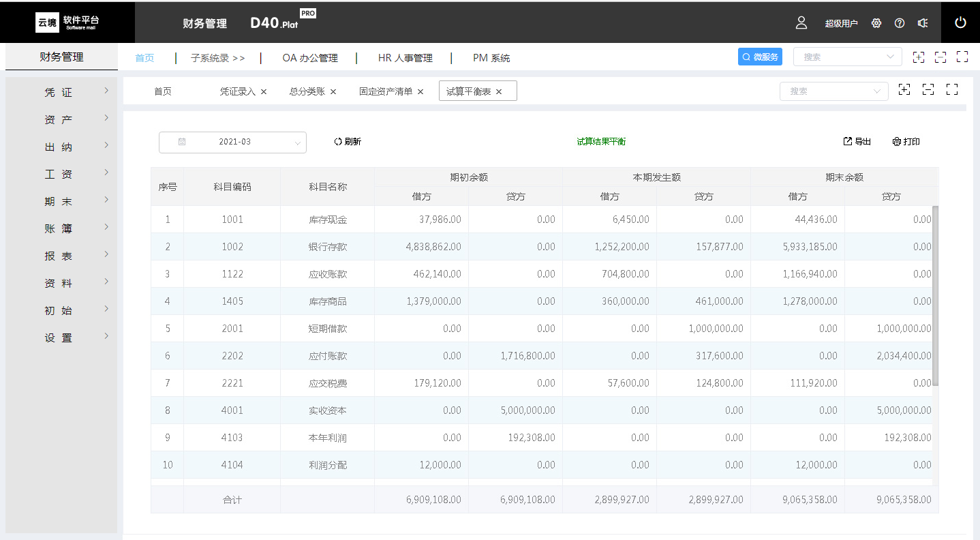
Task: Click fullscreen icon in tab bar
Action: [x=952, y=89]
